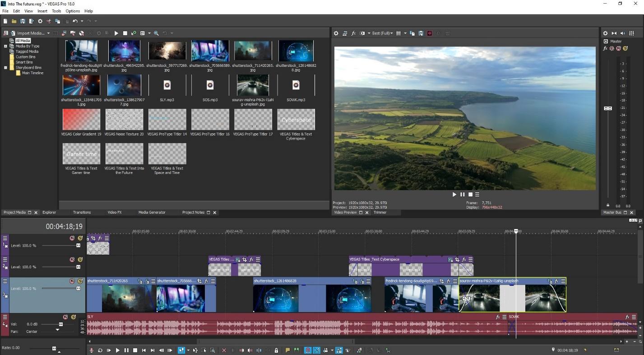Click the Stop button in the timeline transport

(135, 350)
